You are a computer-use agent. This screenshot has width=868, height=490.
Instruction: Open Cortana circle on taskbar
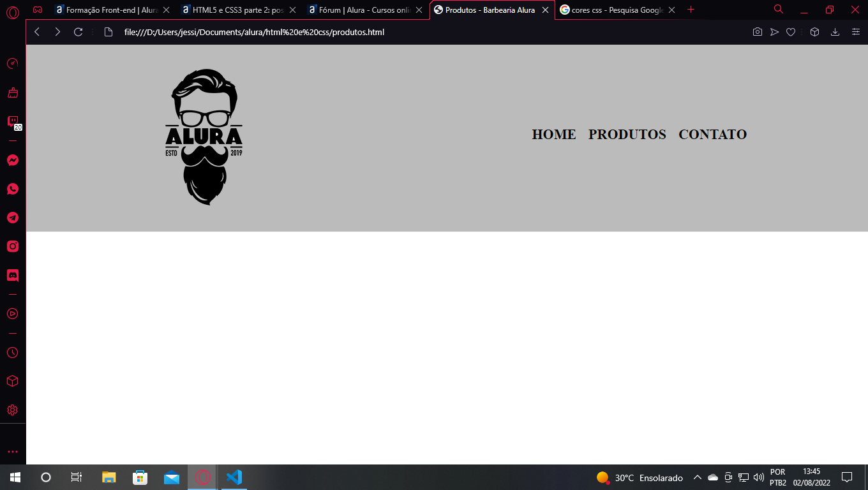pyautogui.click(x=45, y=477)
